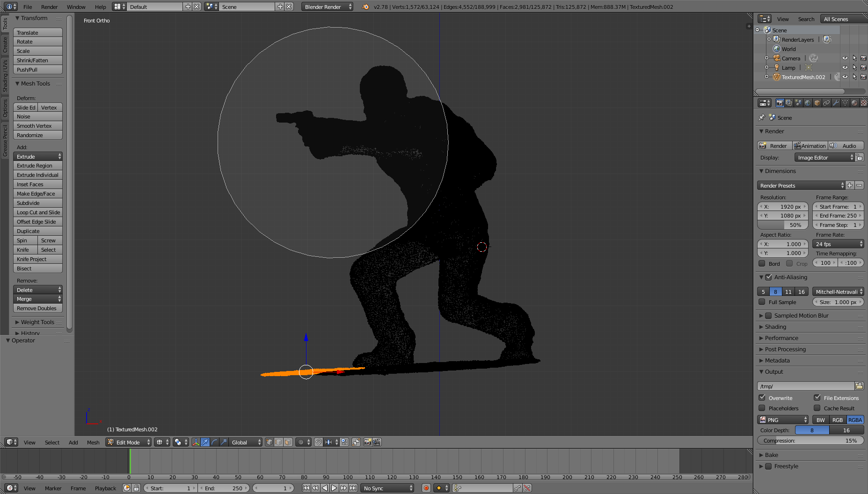This screenshot has width=868, height=494.
Task: Play the animation forward
Action: coord(334,488)
